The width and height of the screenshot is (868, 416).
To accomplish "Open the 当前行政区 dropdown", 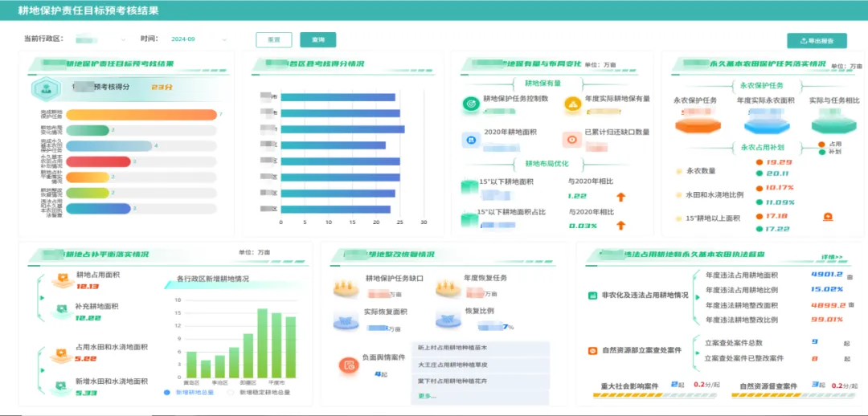I will click(x=100, y=39).
